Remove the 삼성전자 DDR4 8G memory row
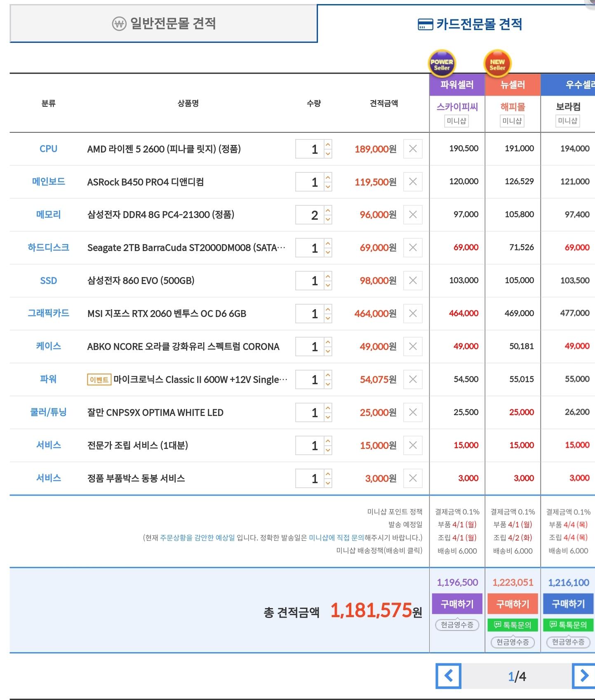The height and width of the screenshot is (700, 595). (413, 215)
